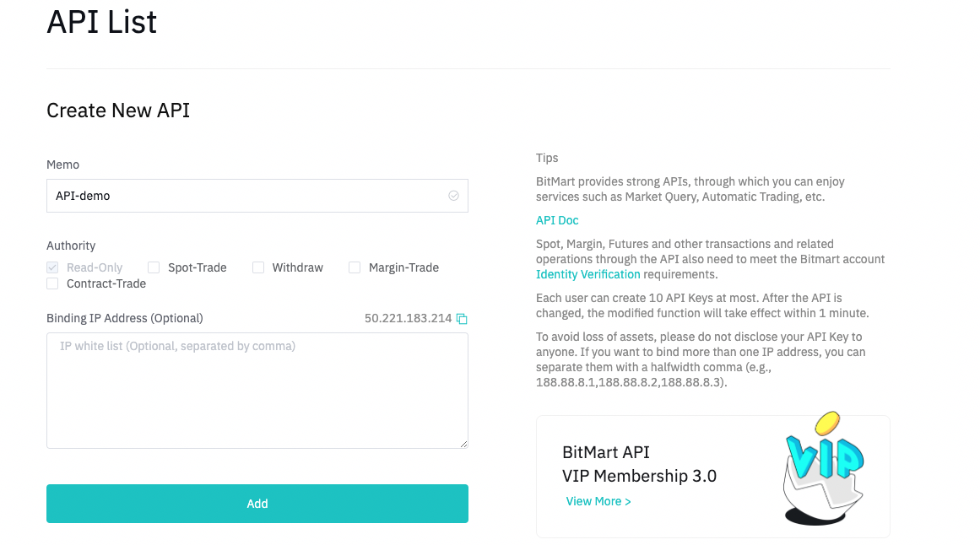Click the copy icon beside the IP address
The height and width of the screenshot is (545, 980).
pos(462,319)
